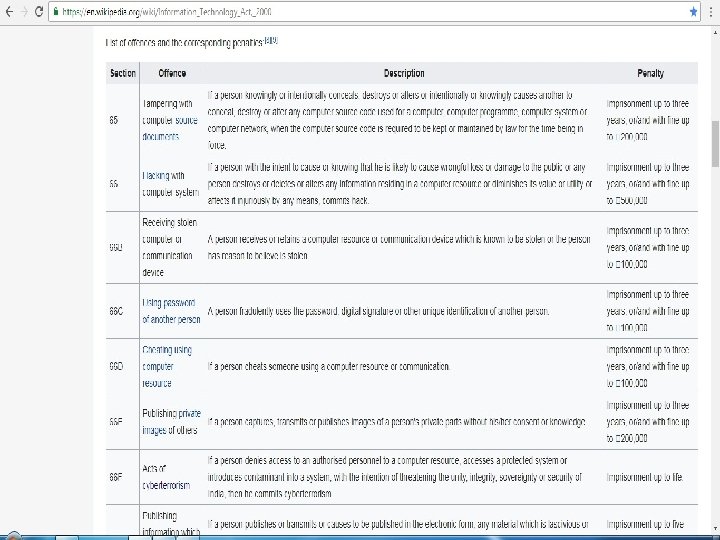Click the vertical scrollbar thumb
The width and height of the screenshot is (720, 540).
[715, 144]
